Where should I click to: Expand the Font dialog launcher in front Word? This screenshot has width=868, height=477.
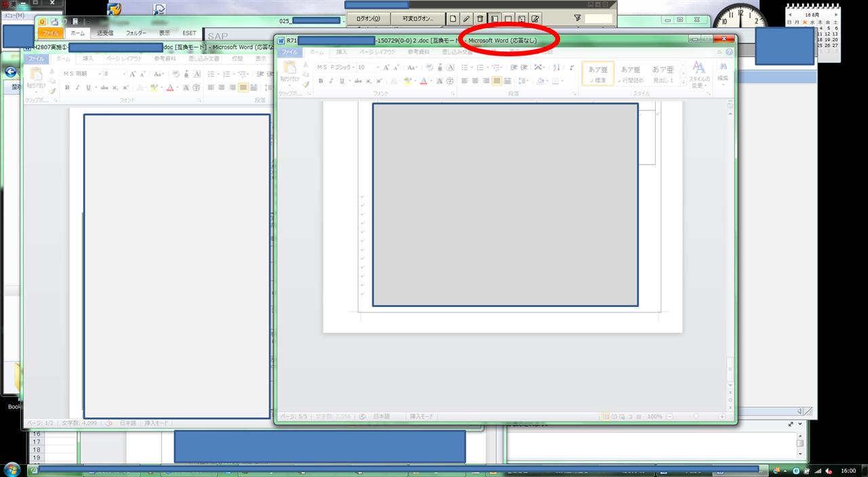point(453,94)
